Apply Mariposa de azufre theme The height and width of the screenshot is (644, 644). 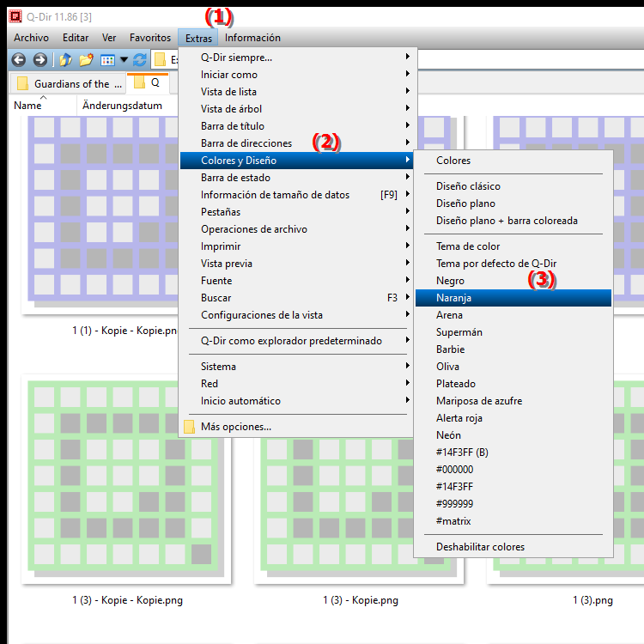(x=513, y=401)
